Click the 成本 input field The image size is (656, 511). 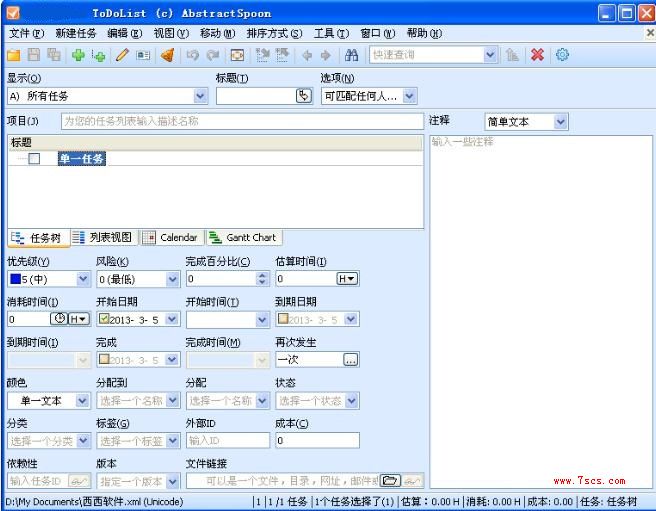click(318, 440)
